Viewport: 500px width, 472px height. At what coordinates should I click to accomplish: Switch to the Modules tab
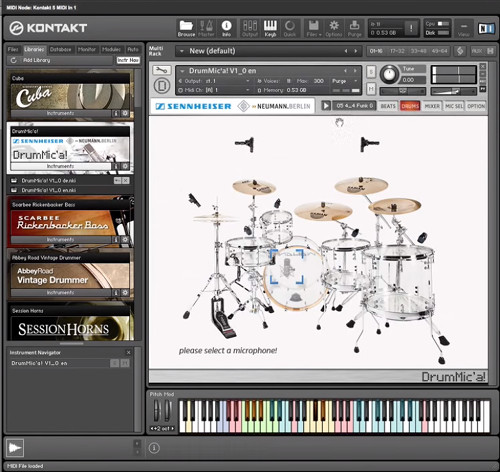(x=111, y=49)
